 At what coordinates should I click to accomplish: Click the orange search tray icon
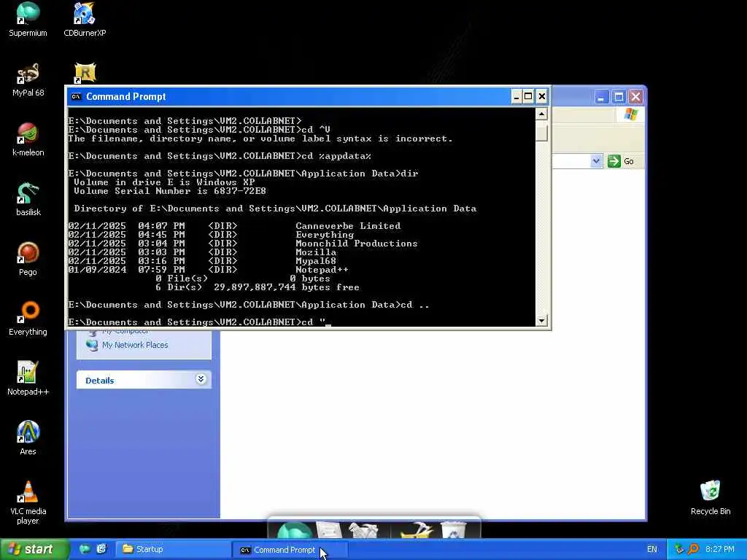(693, 550)
